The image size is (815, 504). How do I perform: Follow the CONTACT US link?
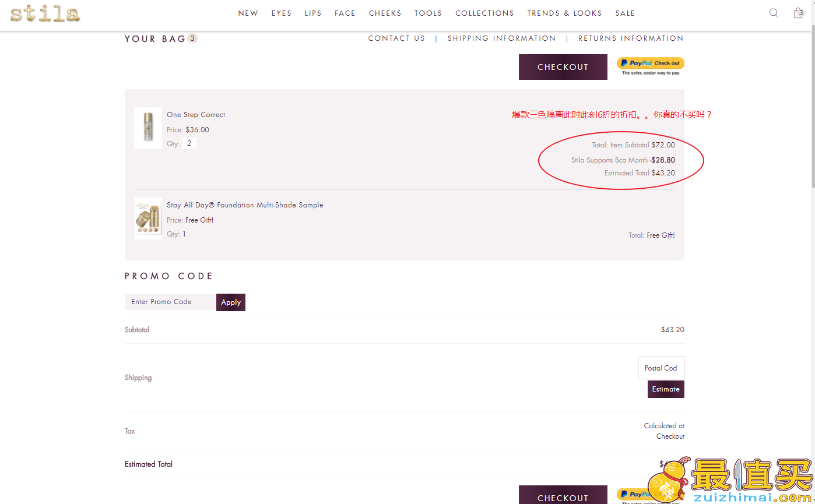[x=396, y=38]
